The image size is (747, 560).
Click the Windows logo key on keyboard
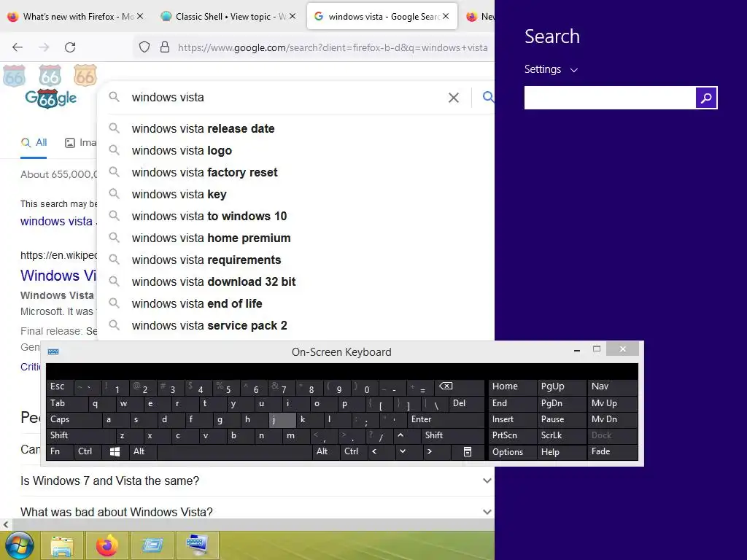click(115, 452)
